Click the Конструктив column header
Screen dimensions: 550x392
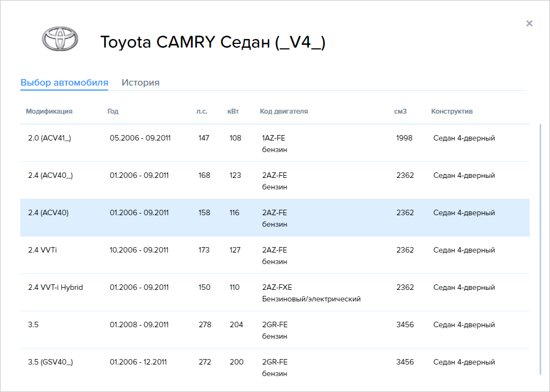452,111
